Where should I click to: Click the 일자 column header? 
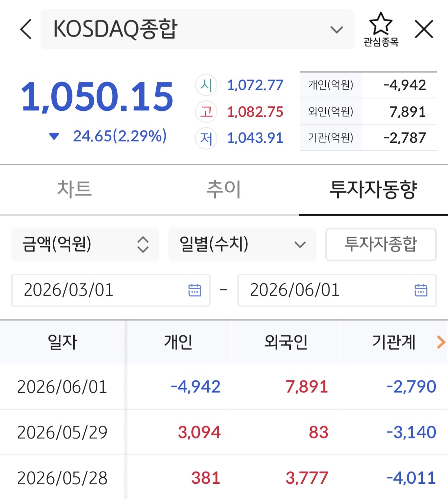[x=62, y=342]
